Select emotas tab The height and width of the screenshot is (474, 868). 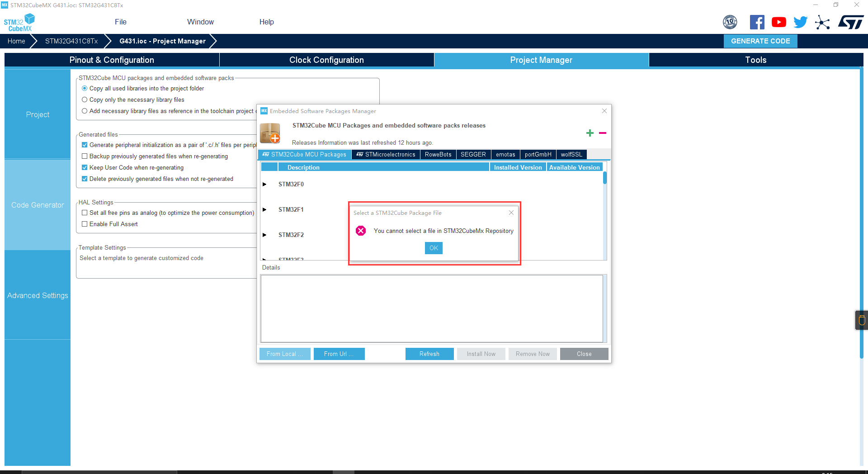[505, 154]
